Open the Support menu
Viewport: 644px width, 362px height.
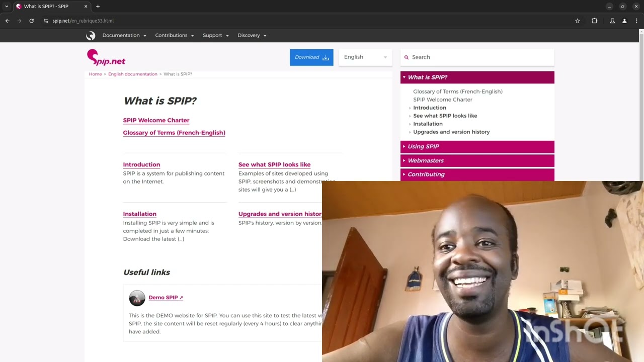coord(216,35)
